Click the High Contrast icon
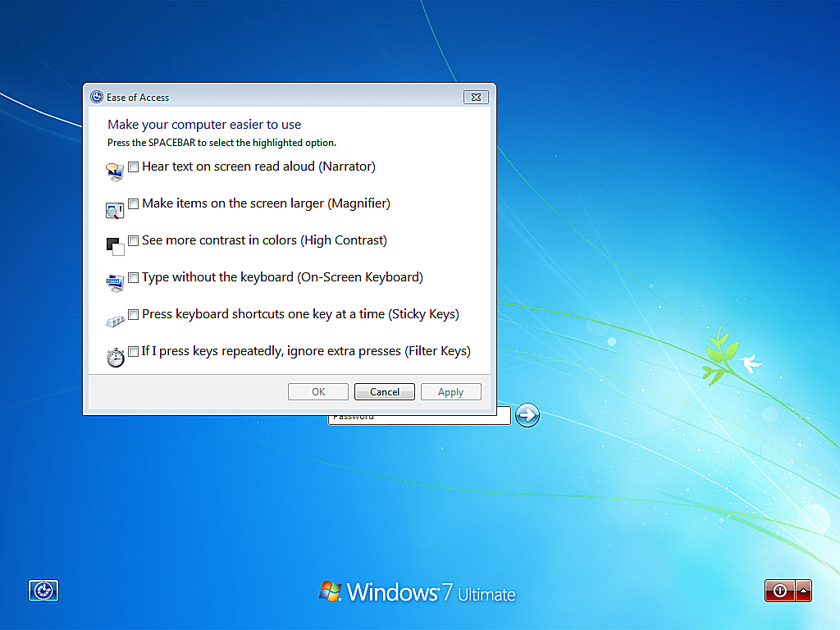 coord(115,246)
